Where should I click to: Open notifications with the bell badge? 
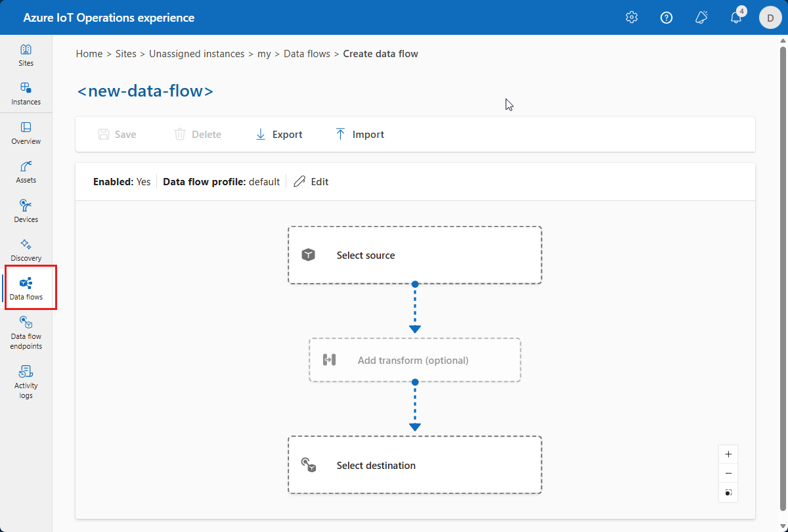[735, 17]
